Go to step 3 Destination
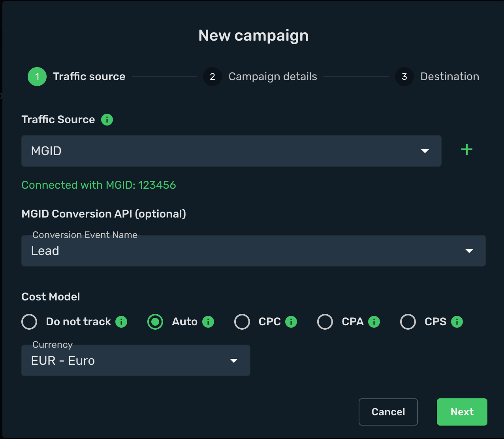 [437, 77]
